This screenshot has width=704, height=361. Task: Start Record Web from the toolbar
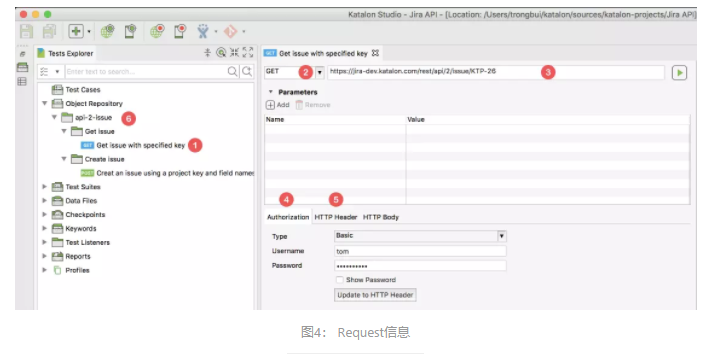click(x=157, y=31)
